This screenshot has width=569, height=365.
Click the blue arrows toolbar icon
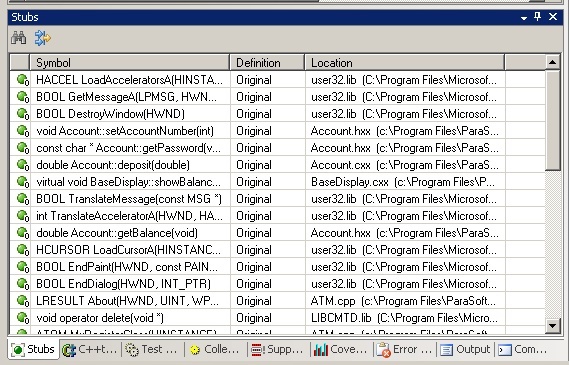(42, 38)
